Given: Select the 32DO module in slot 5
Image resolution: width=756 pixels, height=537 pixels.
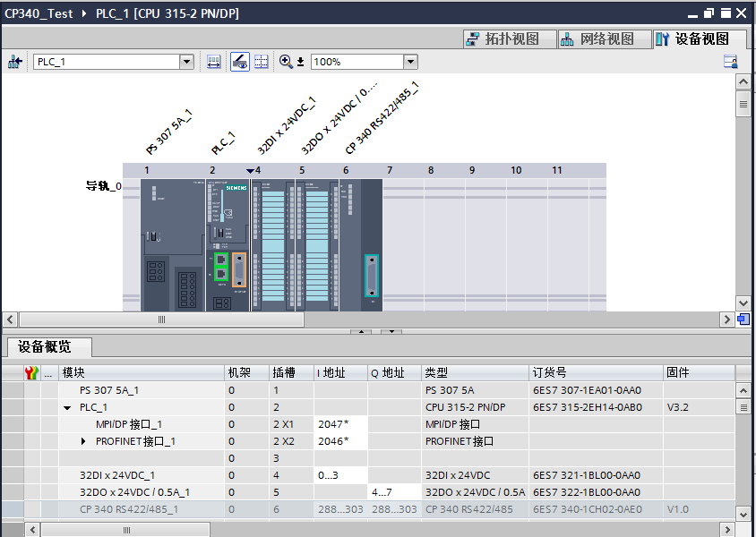Looking at the screenshot, I should [317, 245].
